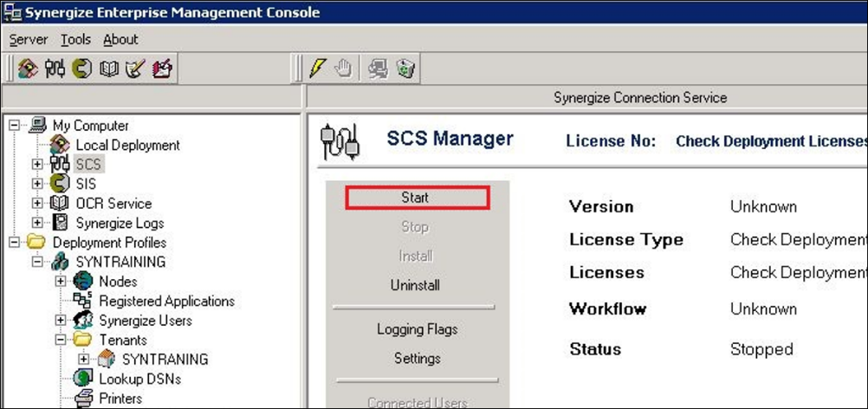Expand the SIS tree node

point(37,184)
